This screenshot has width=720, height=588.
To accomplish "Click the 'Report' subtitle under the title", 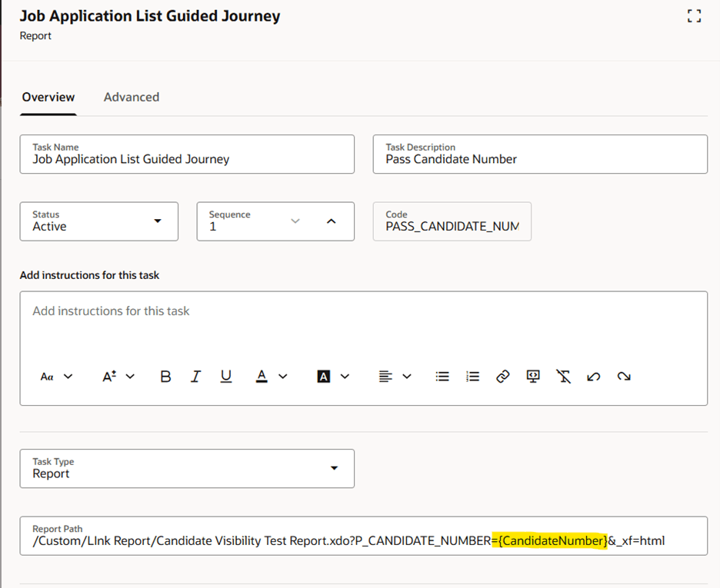I will [x=35, y=36].
